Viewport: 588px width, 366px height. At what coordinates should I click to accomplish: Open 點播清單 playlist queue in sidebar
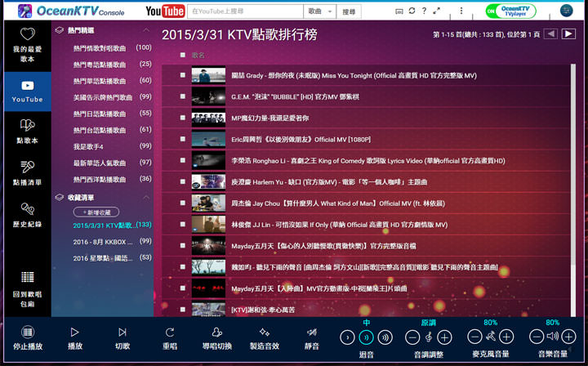click(27, 172)
